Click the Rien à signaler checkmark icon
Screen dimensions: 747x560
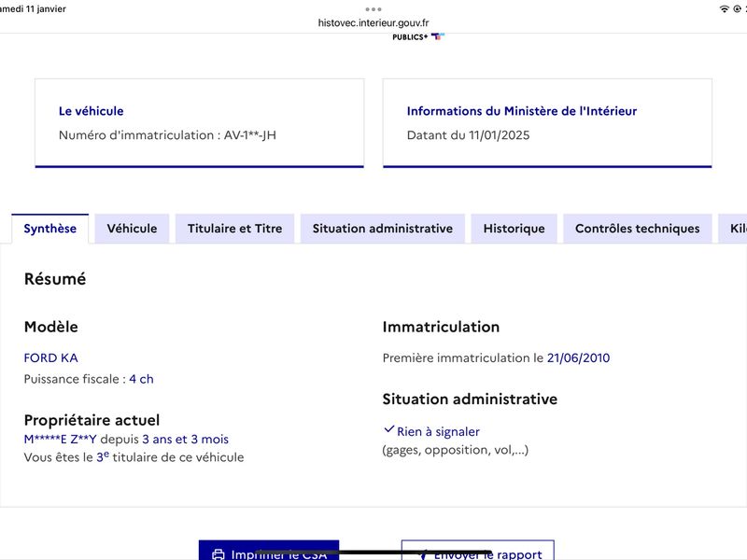[x=388, y=429]
